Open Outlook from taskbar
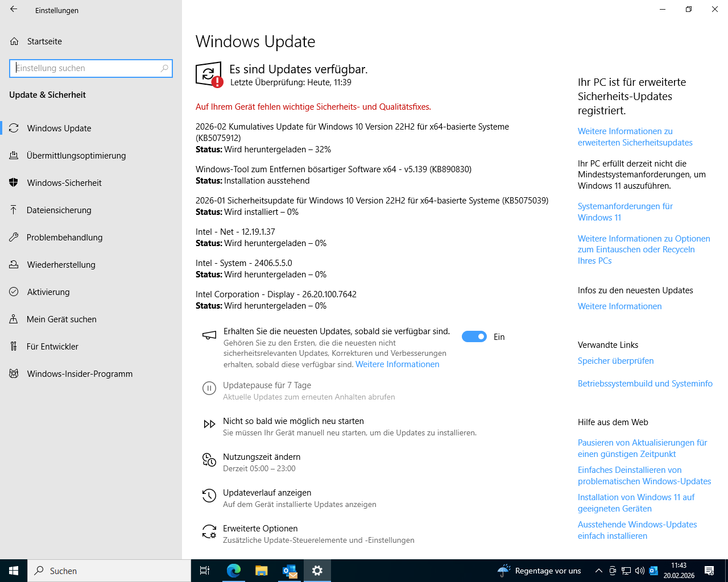 [289, 571]
